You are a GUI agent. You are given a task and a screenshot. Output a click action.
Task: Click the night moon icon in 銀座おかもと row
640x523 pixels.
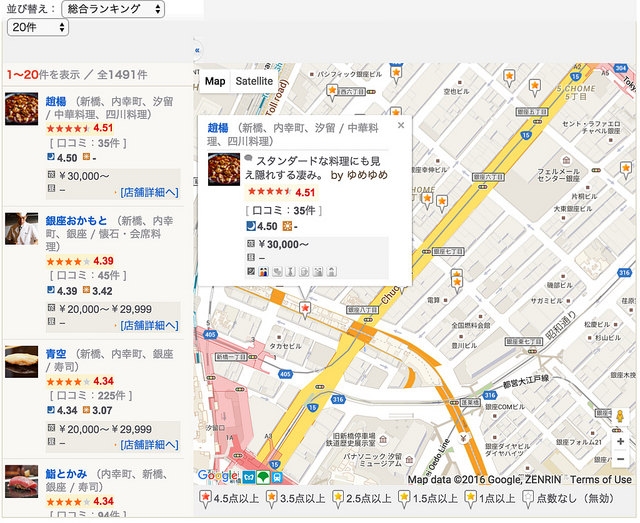(51, 290)
